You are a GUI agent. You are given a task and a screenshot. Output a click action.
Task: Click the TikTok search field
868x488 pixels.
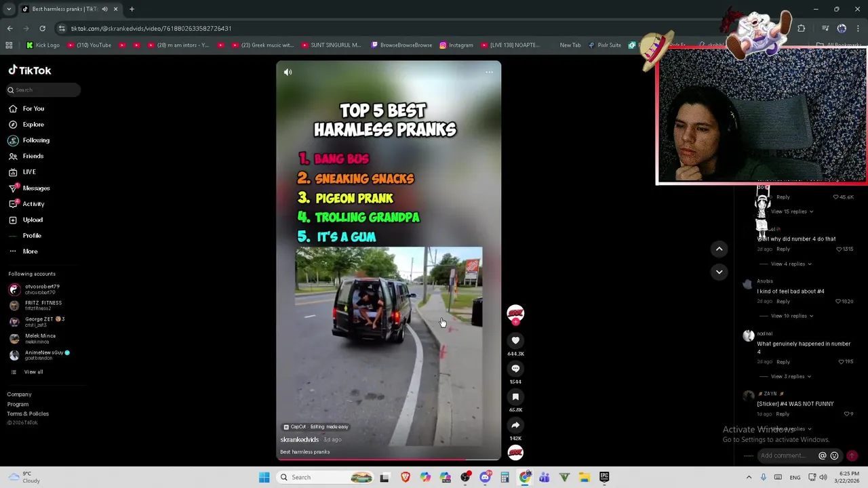click(x=43, y=89)
